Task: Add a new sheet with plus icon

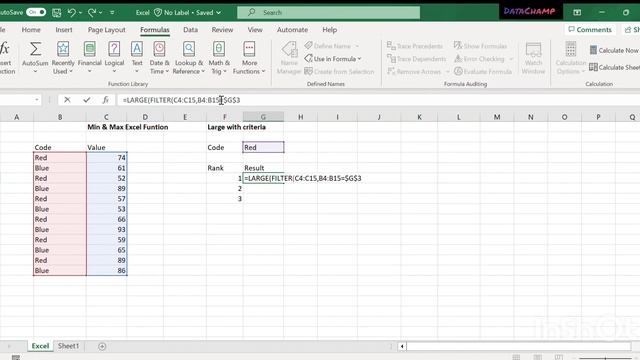Action: tap(102, 346)
